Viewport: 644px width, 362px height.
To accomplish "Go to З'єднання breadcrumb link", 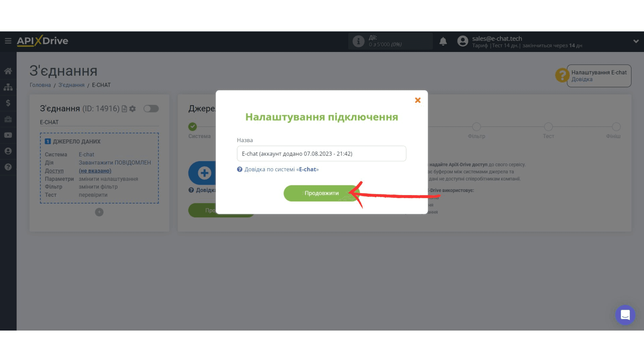I will (71, 85).
